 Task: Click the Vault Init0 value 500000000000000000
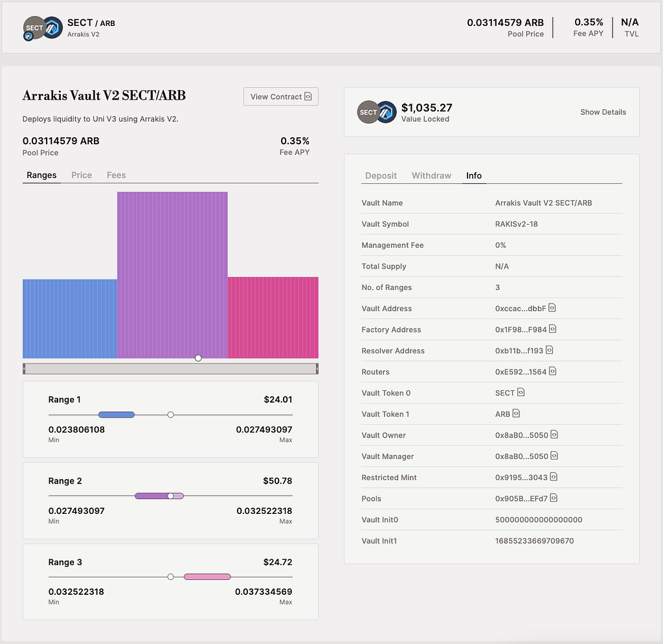coord(539,520)
